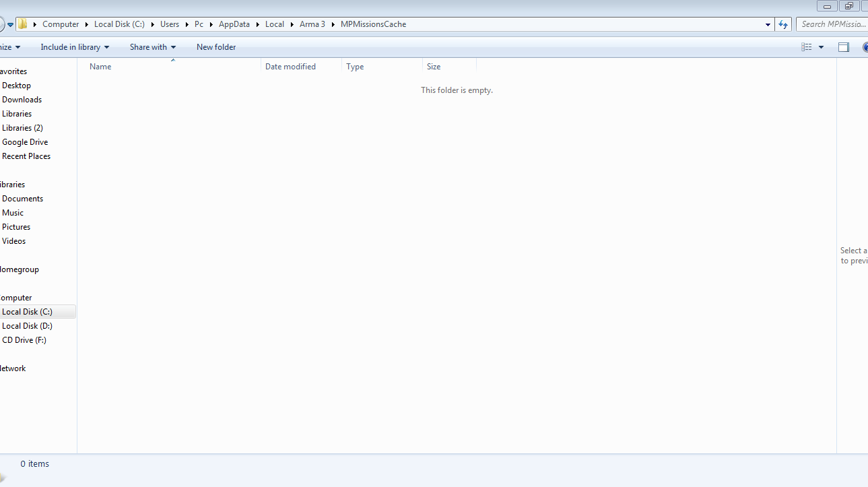The image size is (868, 487).
Task: Select Libraries (2) in the navigation pane
Action: [22, 128]
